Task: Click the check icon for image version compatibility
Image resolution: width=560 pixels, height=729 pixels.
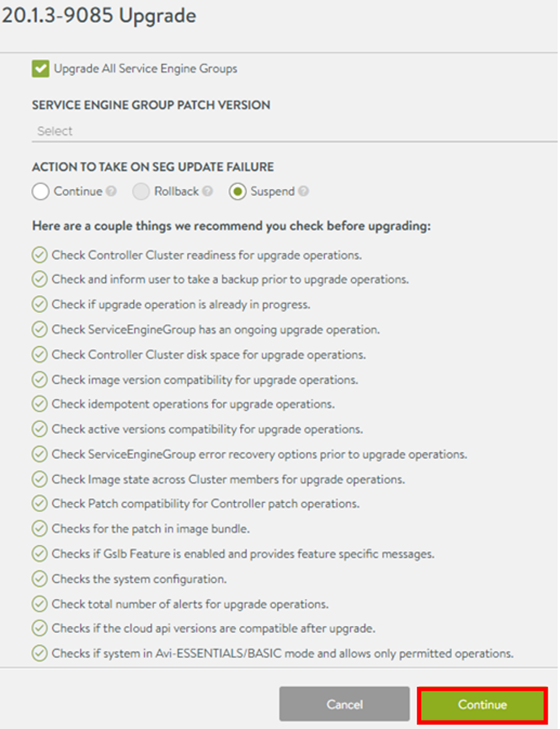Action: click(x=39, y=379)
